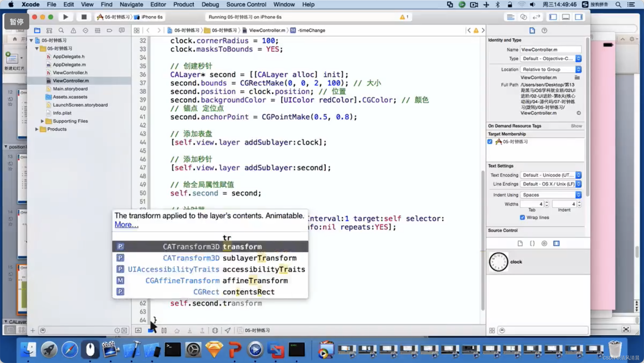Click the Run button to build project
644x363 pixels.
click(x=65, y=17)
